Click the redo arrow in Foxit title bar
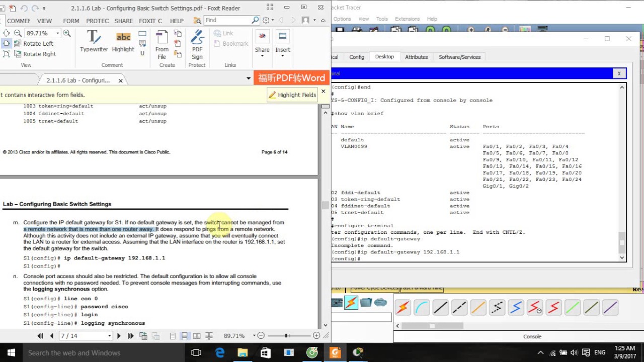The width and height of the screenshot is (644, 362). click(34, 9)
